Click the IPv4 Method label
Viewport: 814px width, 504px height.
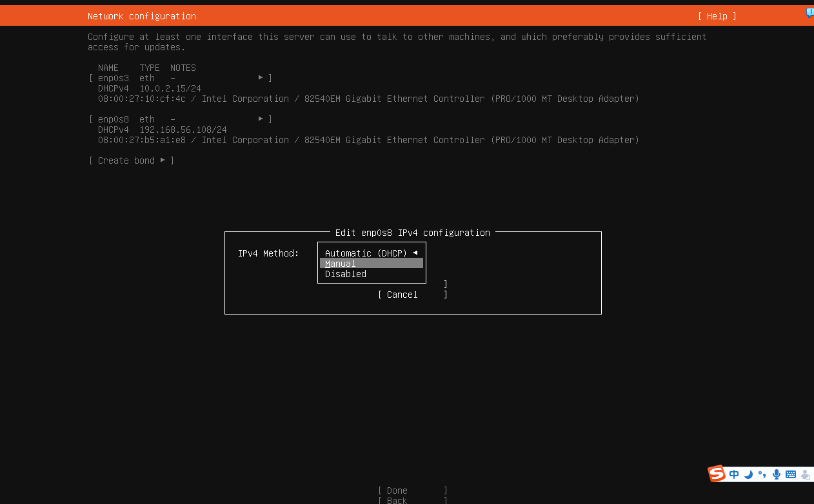click(x=268, y=253)
